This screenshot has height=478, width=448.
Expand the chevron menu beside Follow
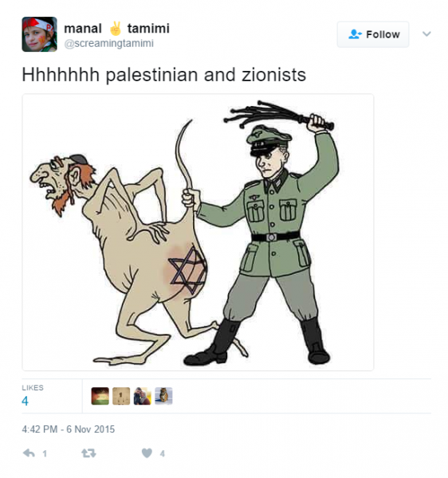[426, 33]
